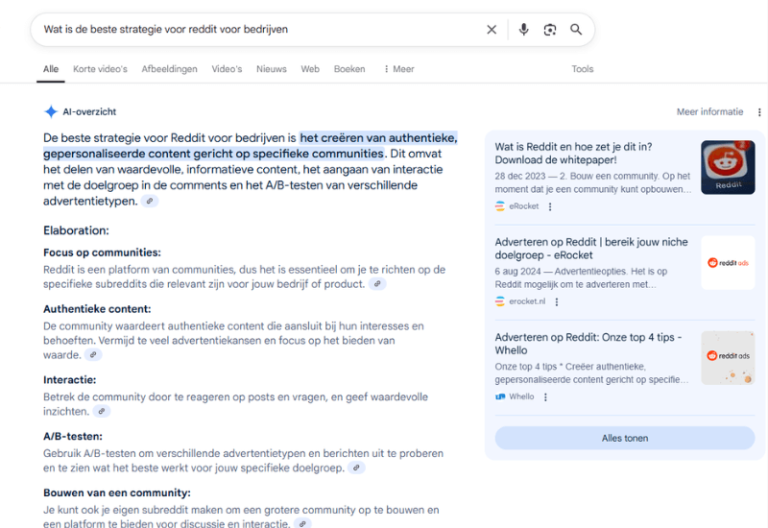768x528 pixels.
Task: Click the erocket.nl favicon
Action: 500,301
